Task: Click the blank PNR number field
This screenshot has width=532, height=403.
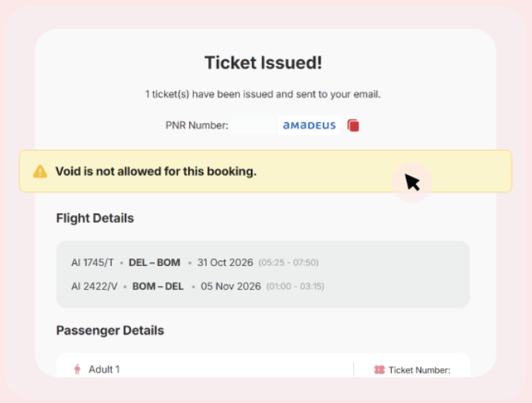Action: point(252,125)
